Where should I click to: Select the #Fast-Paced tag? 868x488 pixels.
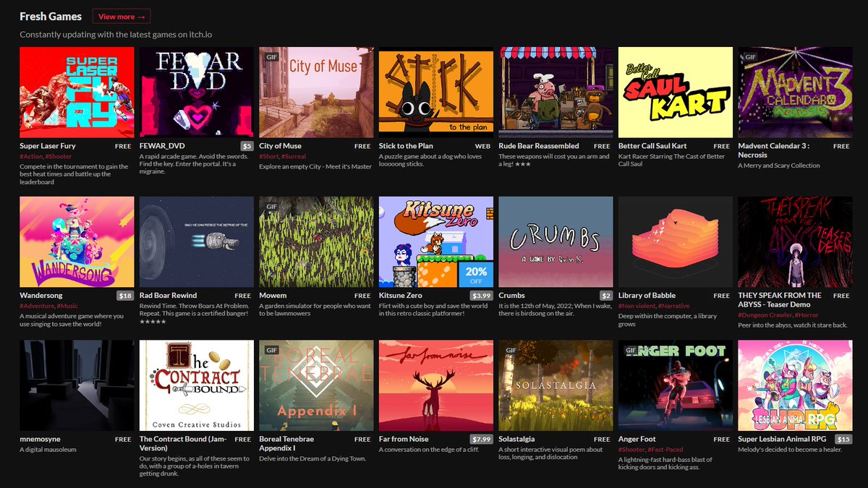click(664, 450)
